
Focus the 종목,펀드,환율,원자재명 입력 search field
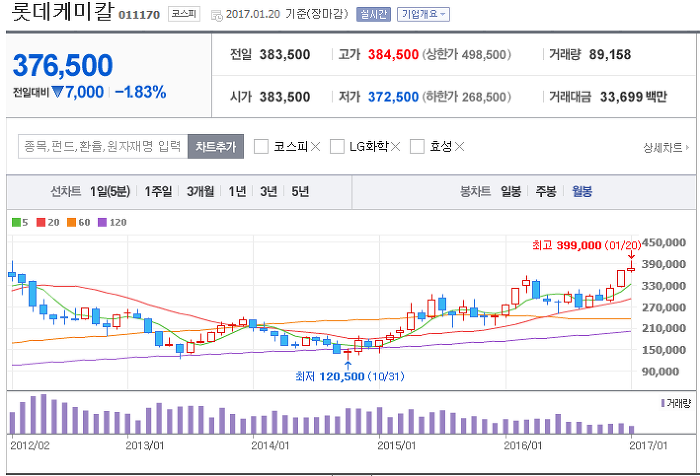[103, 146]
